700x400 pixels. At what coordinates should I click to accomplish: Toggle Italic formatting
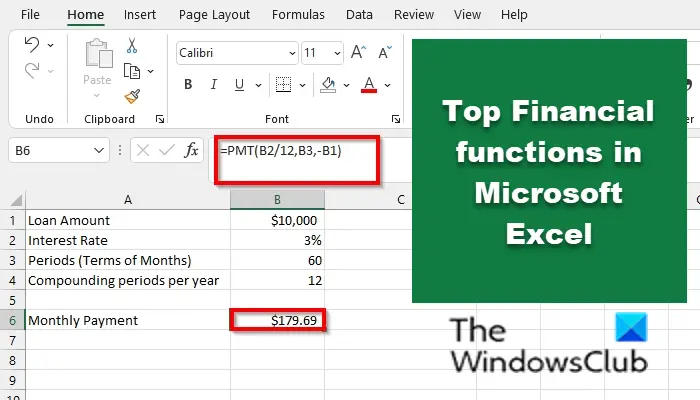[x=214, y=84]
